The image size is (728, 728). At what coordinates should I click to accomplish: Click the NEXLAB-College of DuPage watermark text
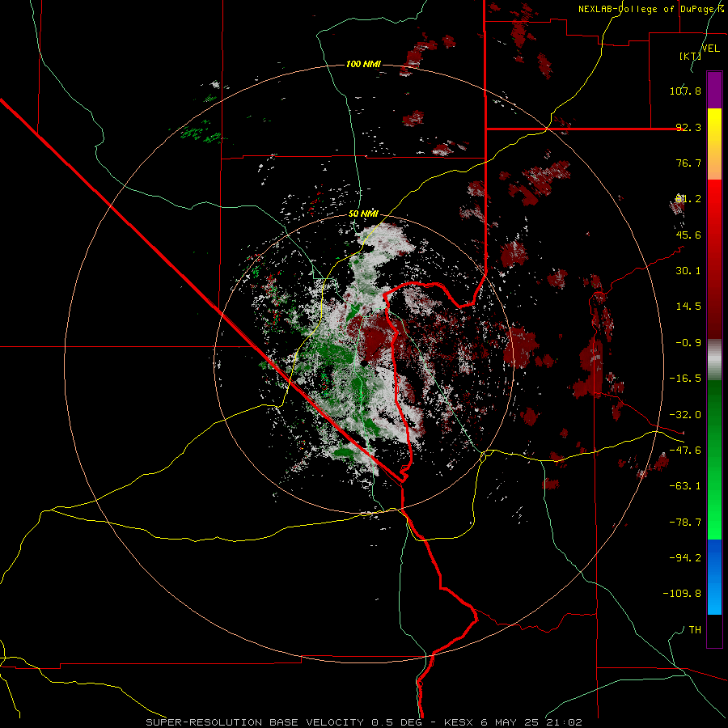point(651,9)
